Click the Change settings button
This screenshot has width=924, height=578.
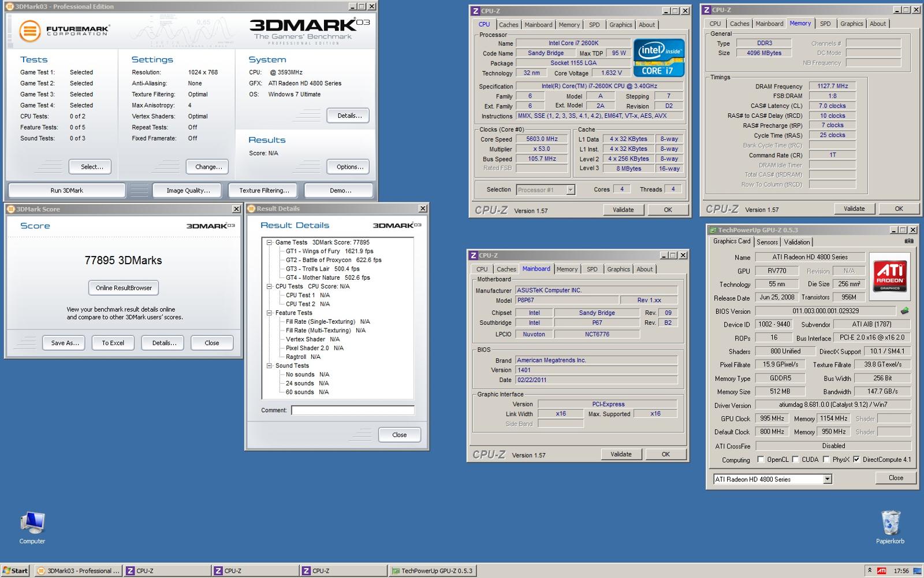(x=208, y=166)
